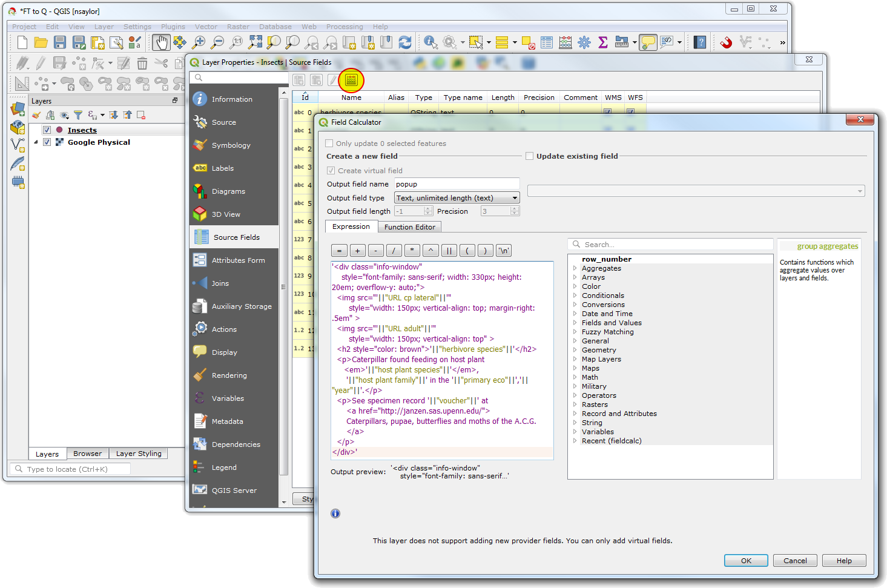Open Attributes Form section in Layer Properties
The image size is (887, 588).
pos(234,260)
